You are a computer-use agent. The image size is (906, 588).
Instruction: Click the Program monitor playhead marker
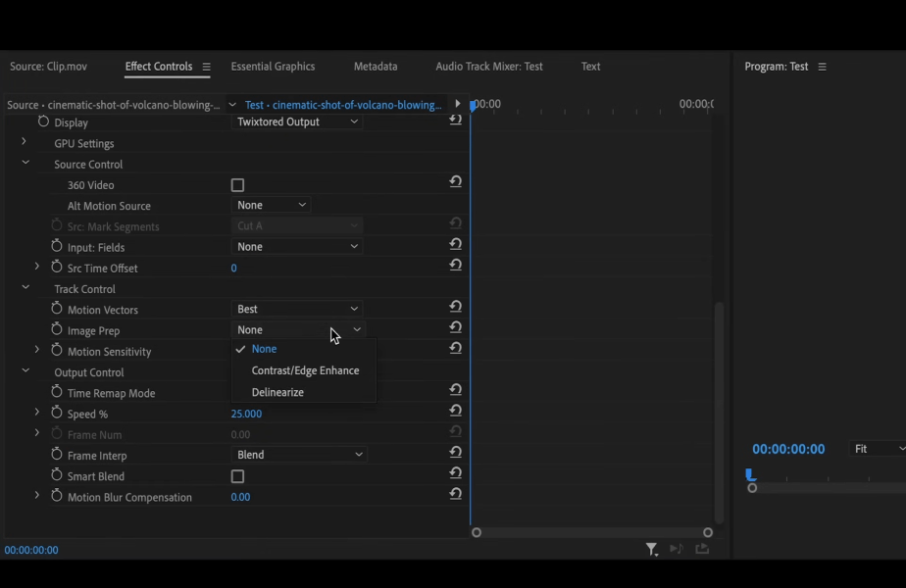point(750,474)
